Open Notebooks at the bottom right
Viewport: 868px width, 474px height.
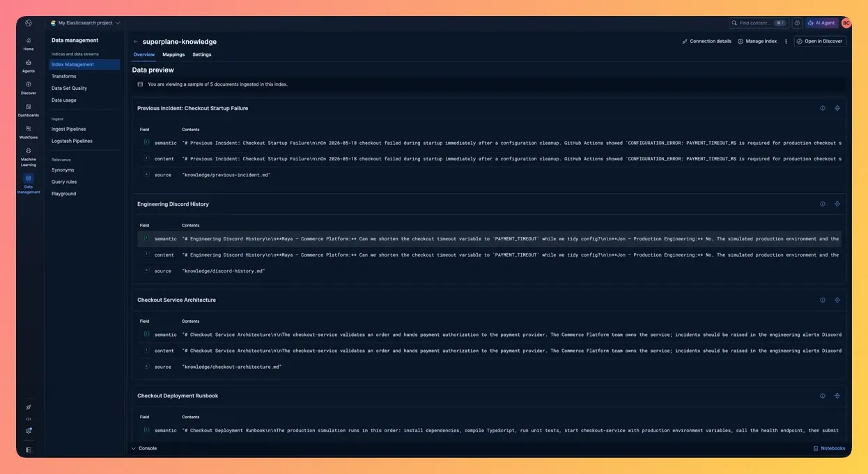tap(829, 448)
